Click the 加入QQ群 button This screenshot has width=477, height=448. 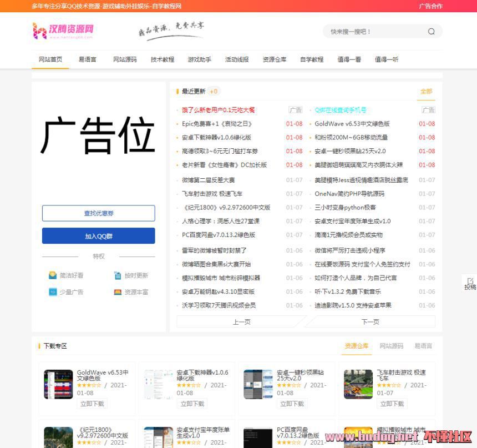pyautogui.click(x=99, y=236)
